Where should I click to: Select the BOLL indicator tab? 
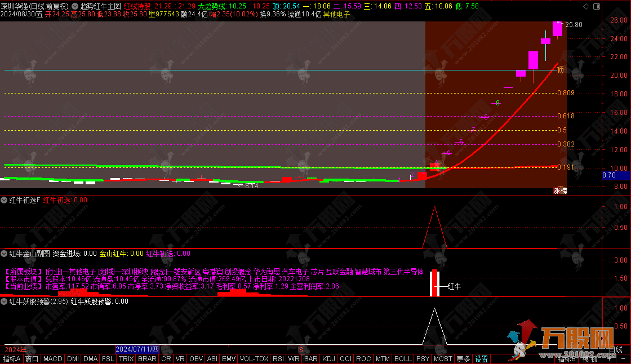[x=403, y=359]
